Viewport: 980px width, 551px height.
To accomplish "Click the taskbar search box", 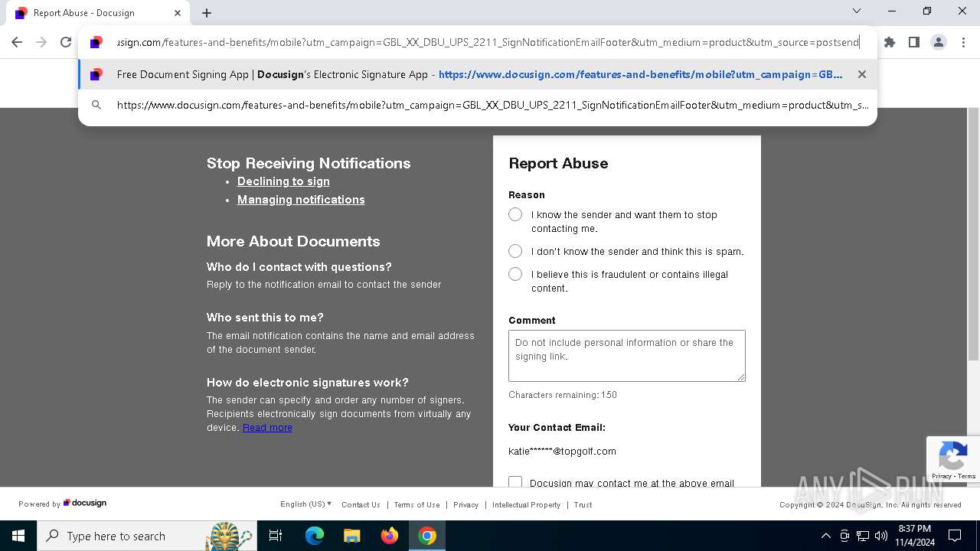I will click(146, 536).
